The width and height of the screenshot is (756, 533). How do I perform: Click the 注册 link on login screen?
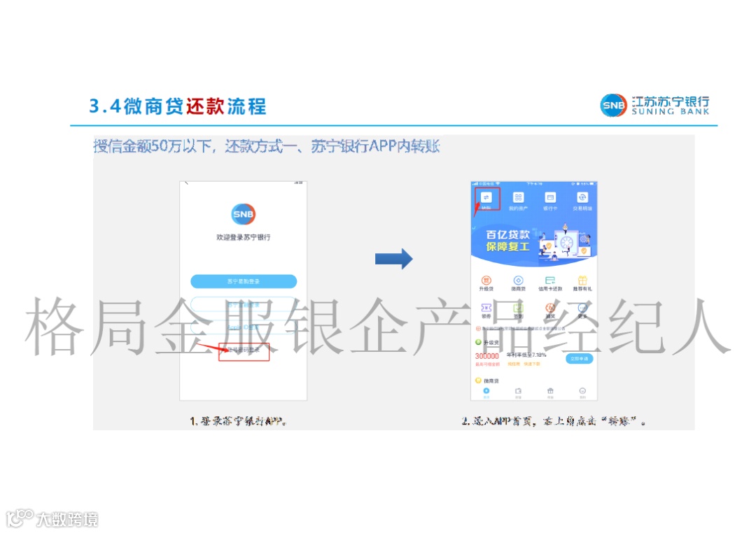pos(298,183)
